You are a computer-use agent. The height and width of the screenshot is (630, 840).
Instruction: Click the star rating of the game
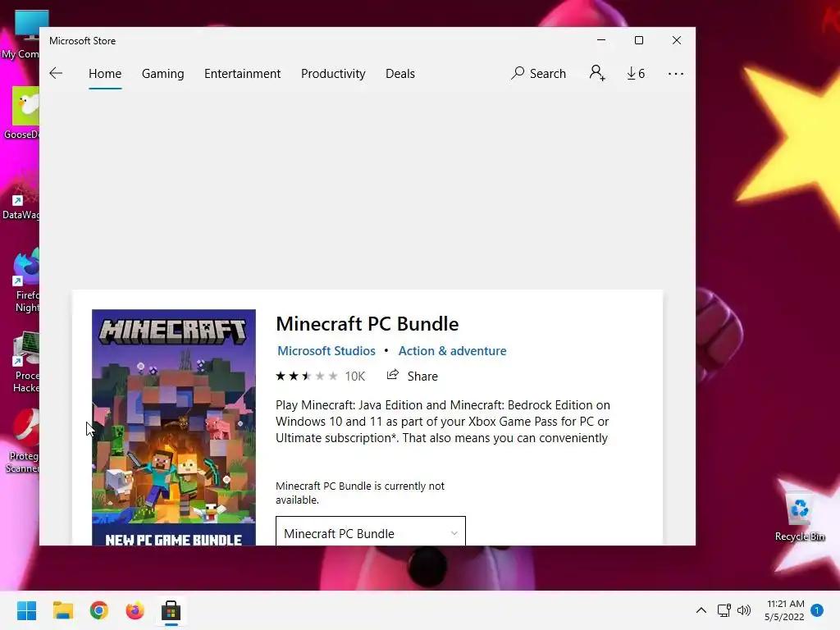coord(307,376)
